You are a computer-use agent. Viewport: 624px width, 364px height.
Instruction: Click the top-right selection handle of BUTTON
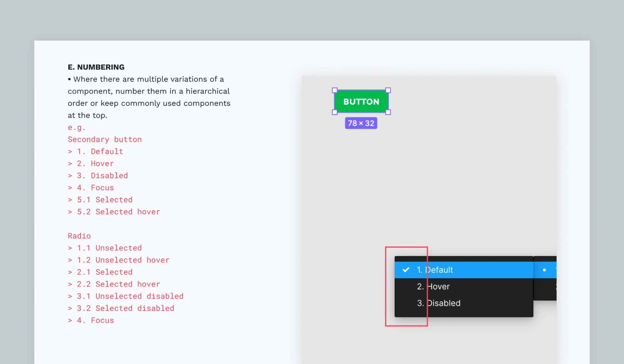(388, 90)
